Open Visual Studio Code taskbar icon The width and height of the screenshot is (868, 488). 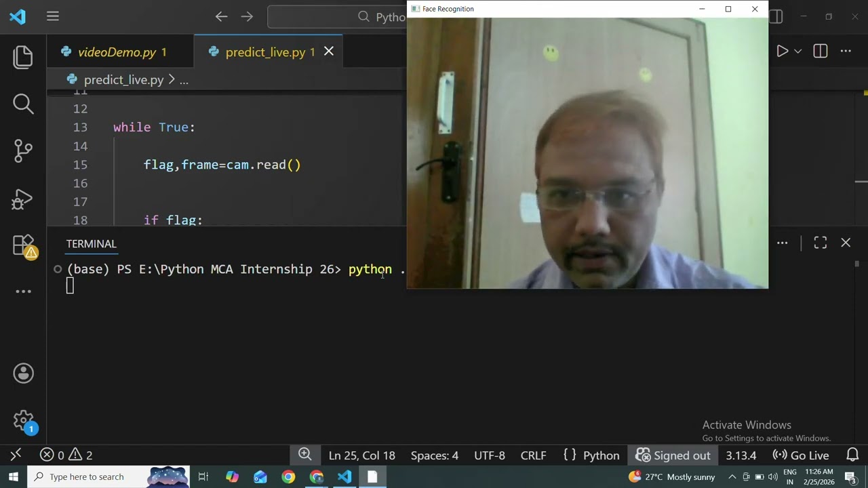344,476
